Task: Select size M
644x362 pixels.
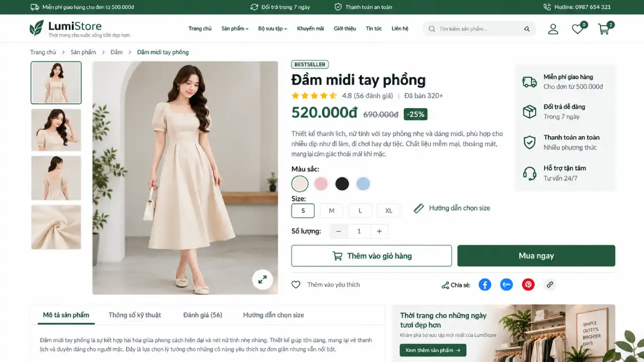Action: tap(332, 211)
